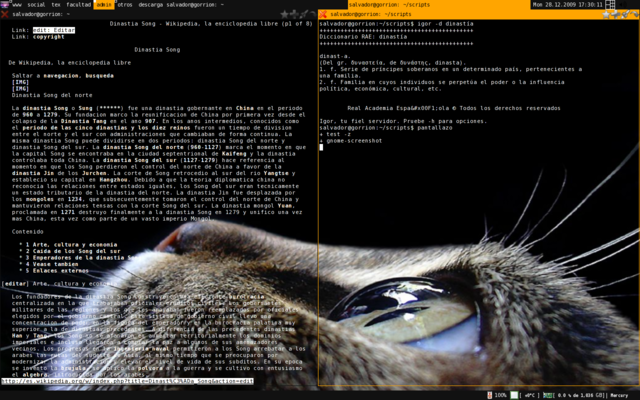Switch to the www tag
The width and height of the screenshot is (640, 400).
click(17, 5)
